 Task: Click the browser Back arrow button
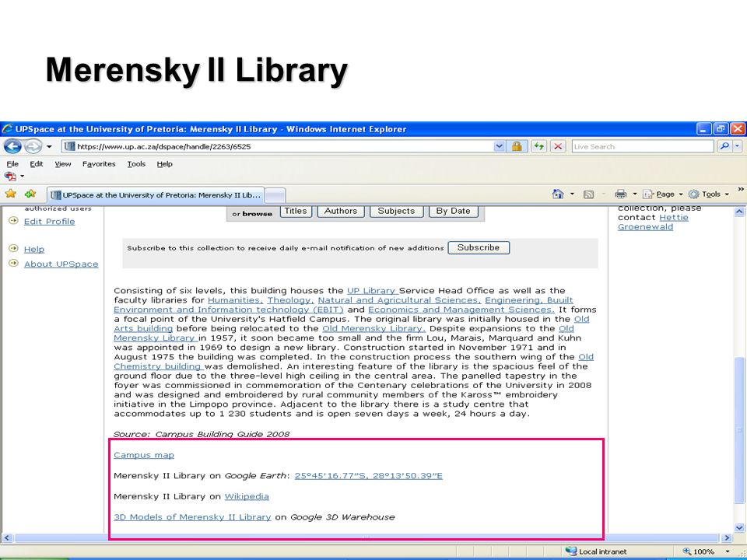pos(12,146)
